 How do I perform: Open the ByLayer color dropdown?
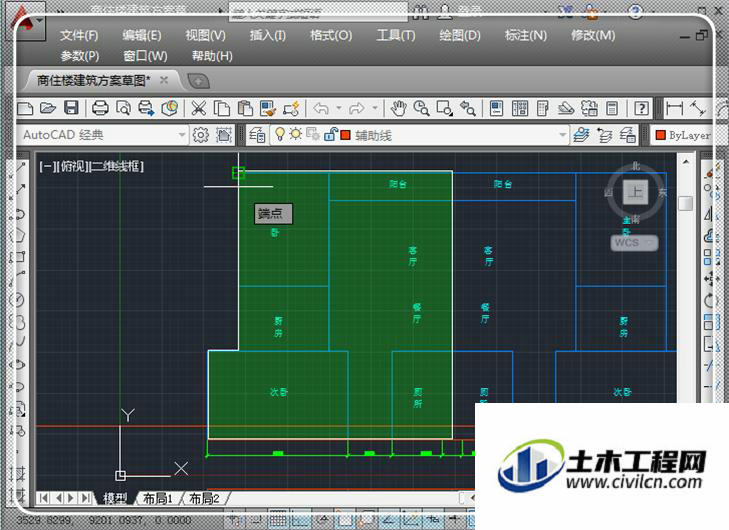[683, 135]
